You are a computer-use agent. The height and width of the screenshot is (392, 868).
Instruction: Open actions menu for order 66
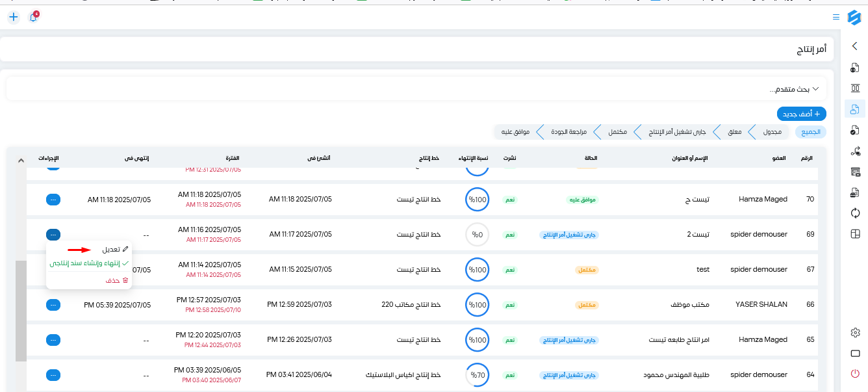53,304
